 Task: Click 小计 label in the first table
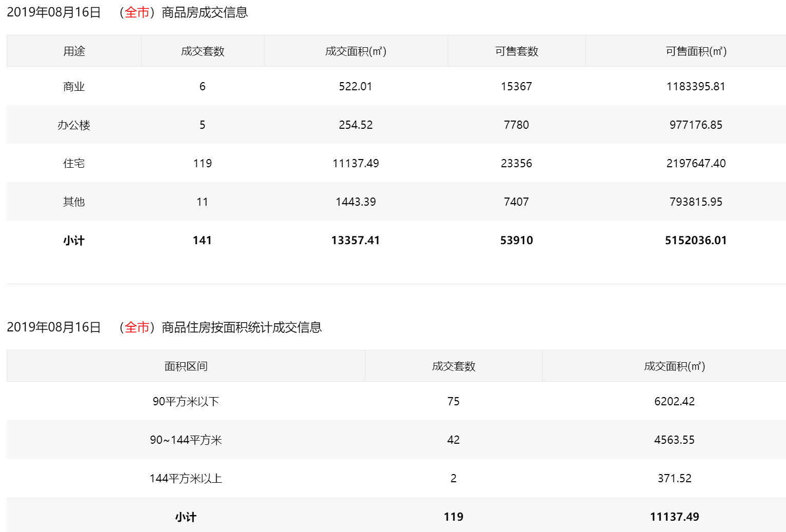coord(74,241)
